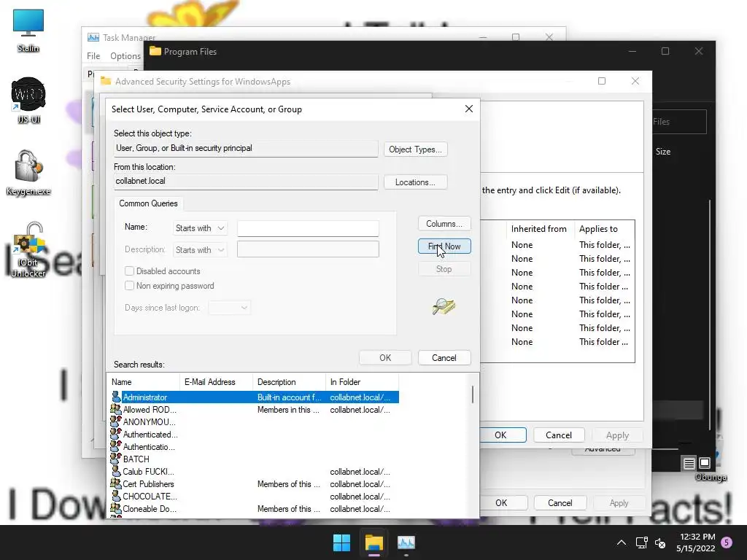Check the Non expiring password checkbox
The width and height of the screenshot is (747, 560).
129,286
